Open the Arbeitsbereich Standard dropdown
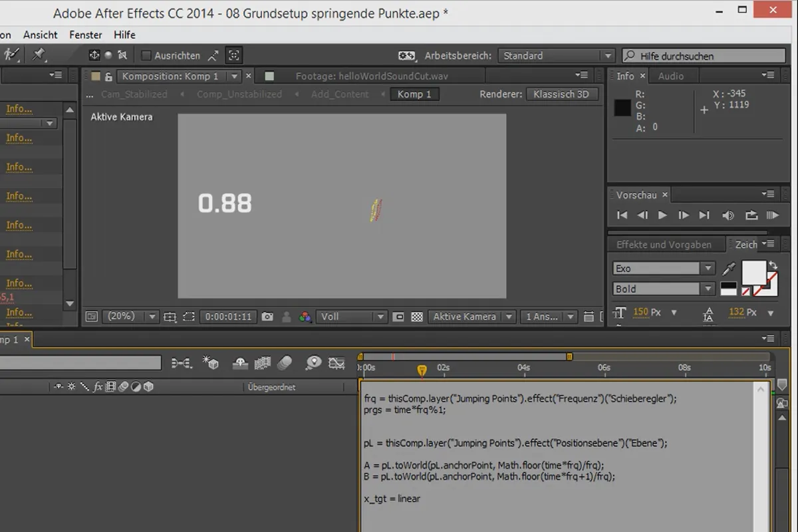798x532 pixels. tap(557, 56)
